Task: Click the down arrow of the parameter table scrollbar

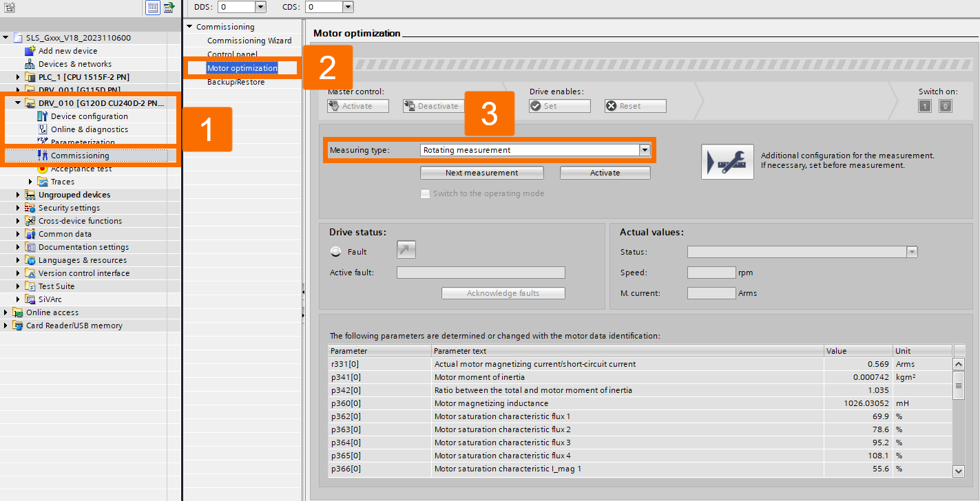Action: 959,471
